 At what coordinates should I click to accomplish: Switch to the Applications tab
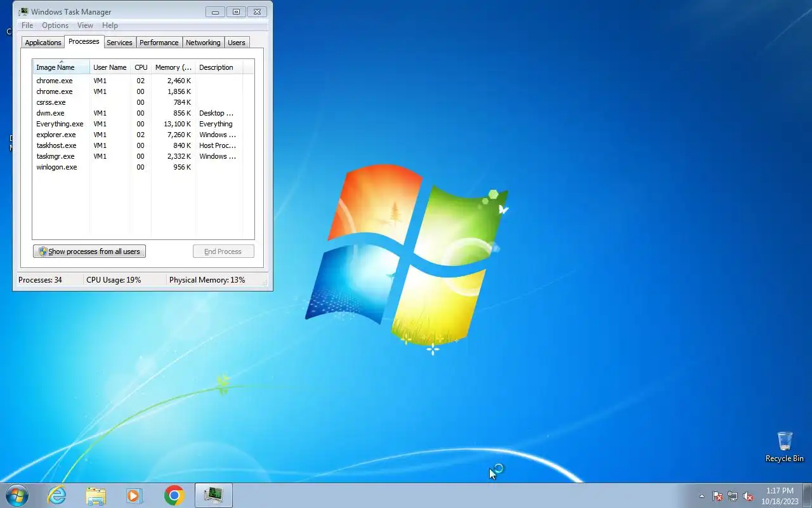[x=43, y=43]
